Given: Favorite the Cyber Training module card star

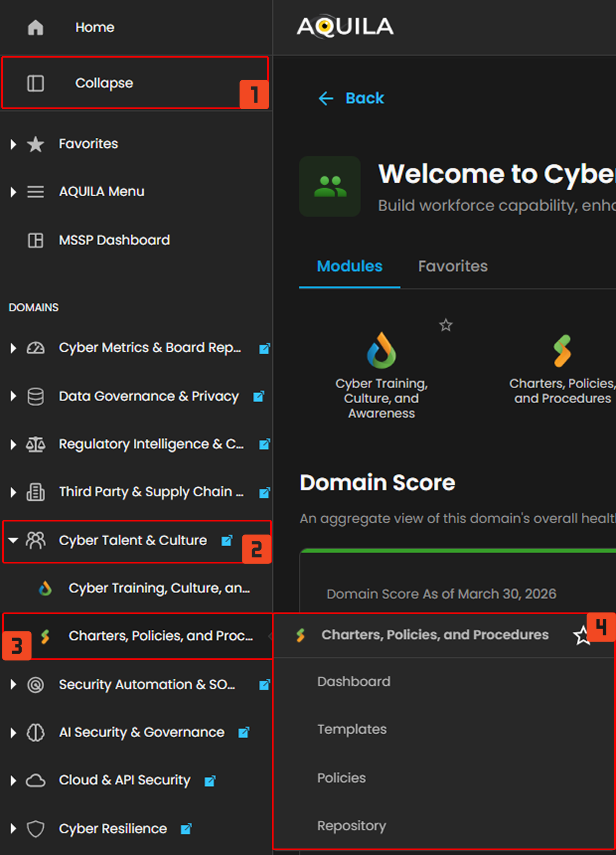Looking at the screenshot, I should (x=446, y=325).
